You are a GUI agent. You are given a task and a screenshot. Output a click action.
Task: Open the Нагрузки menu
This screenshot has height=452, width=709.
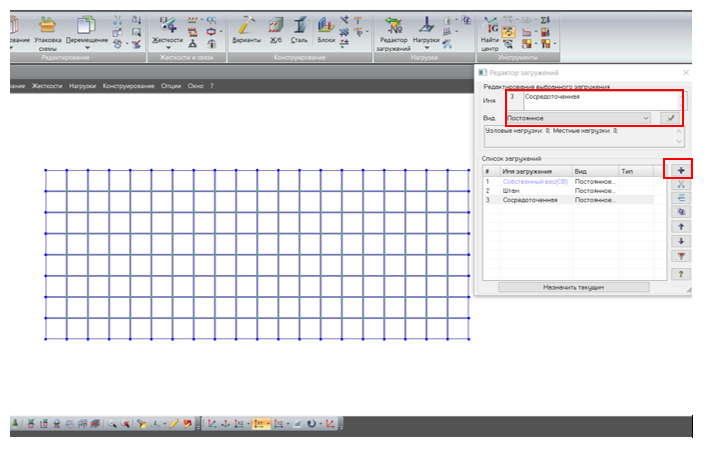click(82, 86)
